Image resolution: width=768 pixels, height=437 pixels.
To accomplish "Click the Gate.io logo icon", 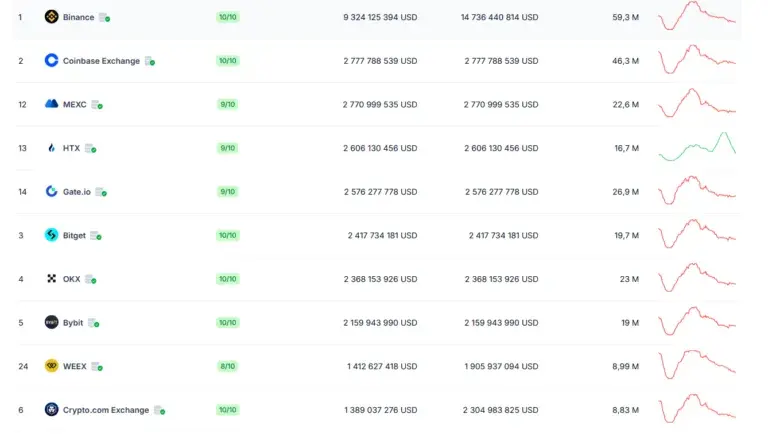I will 51,191.
